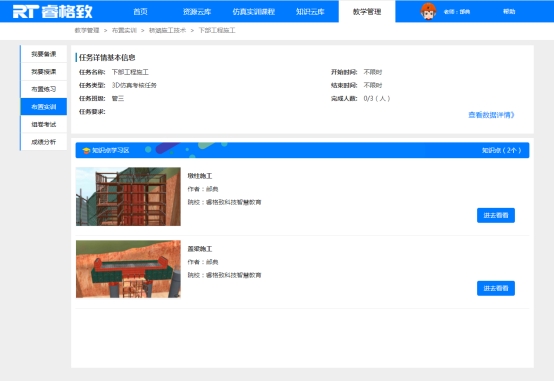Click 进去看看 button for 墩柱施工
Image resolution: width=554 pixels, height=381 pixels.
(x=496, y=215)
